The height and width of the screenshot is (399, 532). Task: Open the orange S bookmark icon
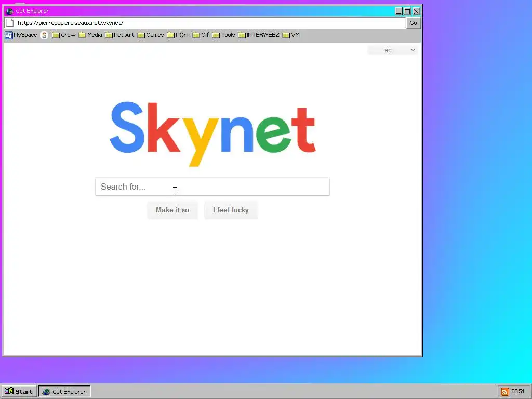[x=44, y=35]
